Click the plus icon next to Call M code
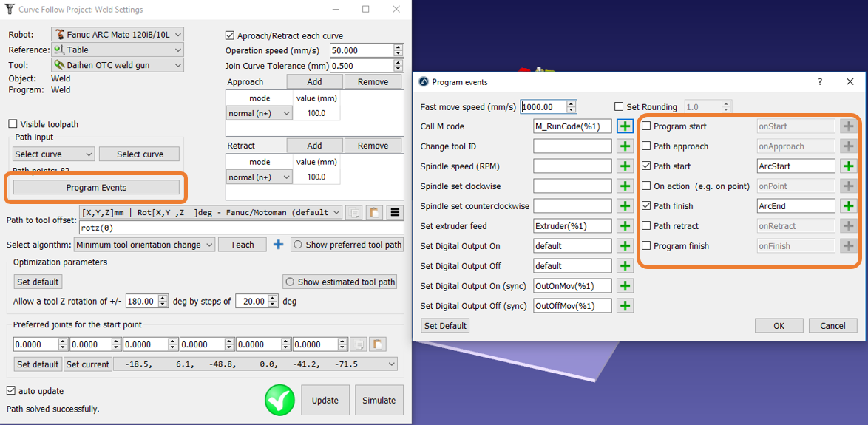Viewport: 868px width, 425px height. 625,126
